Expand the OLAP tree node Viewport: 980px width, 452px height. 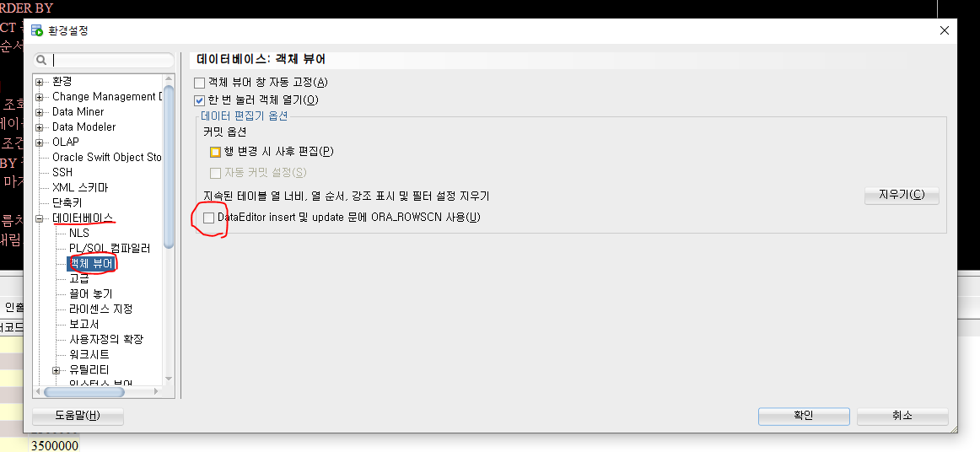[40, 143]
